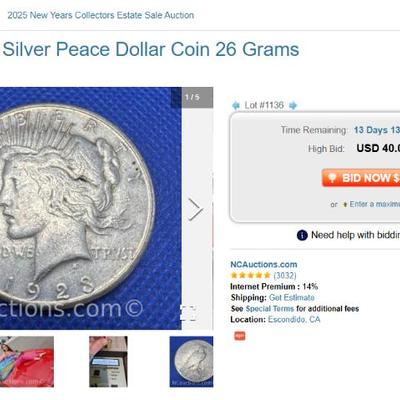Screen dimensions: 400x400
Task: Advance to next coin photo with chevron
Action: pos(195,209)
